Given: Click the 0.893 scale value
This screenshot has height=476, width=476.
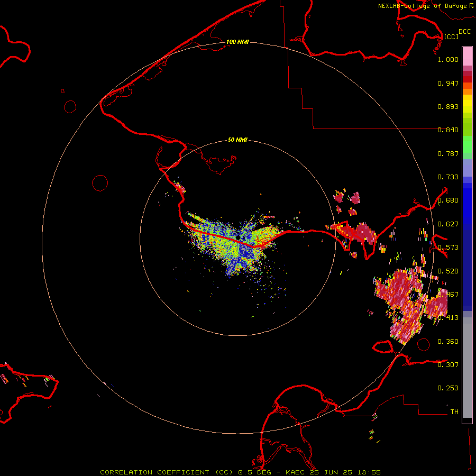Looking at the screenshot, I should coord(448,106).
